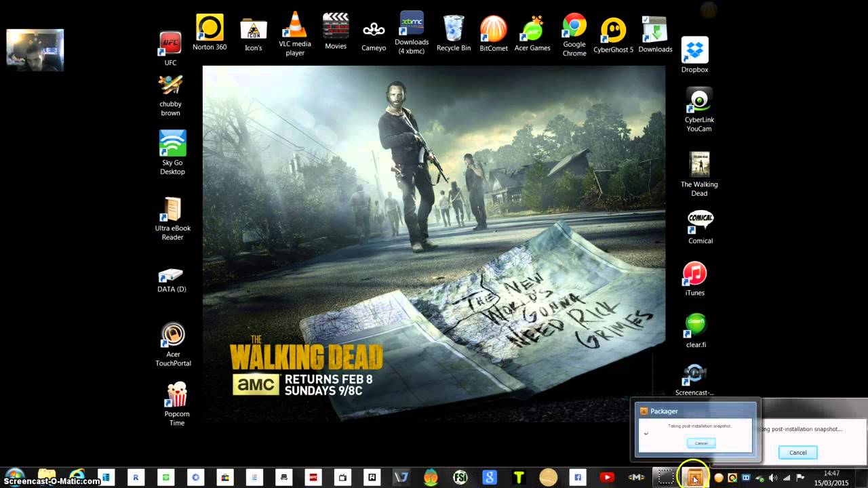Click the webcam overlay thumbnail
Viewport: 868px width, 488px height.
point(35,50)
